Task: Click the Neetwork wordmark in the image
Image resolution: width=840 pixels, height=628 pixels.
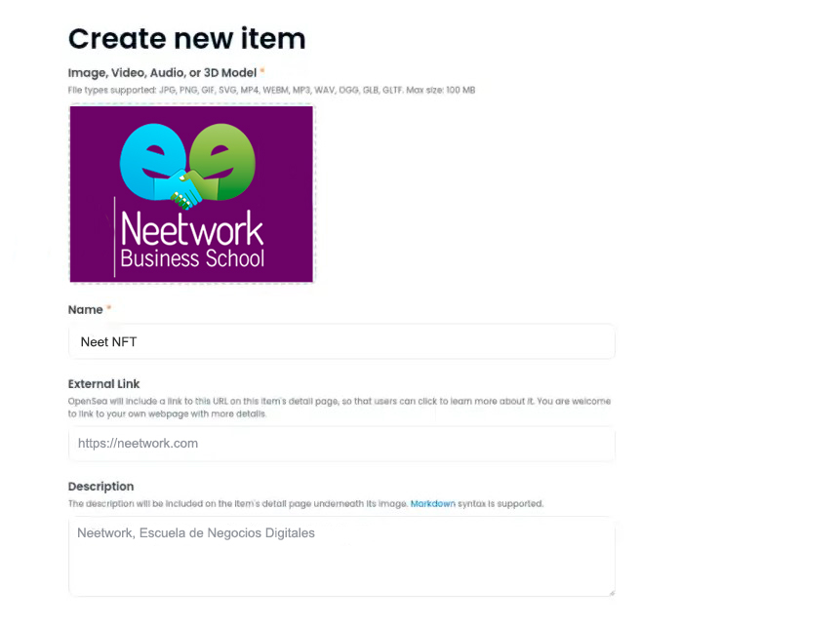Action: tap(191, 229)
